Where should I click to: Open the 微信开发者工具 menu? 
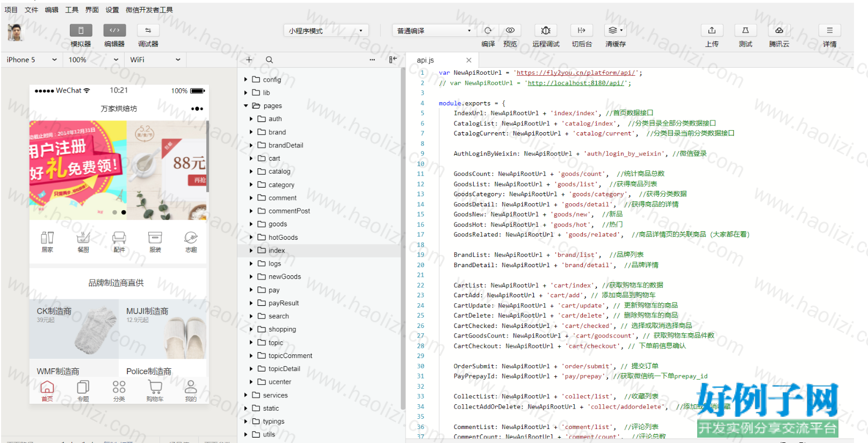[149, 10]
